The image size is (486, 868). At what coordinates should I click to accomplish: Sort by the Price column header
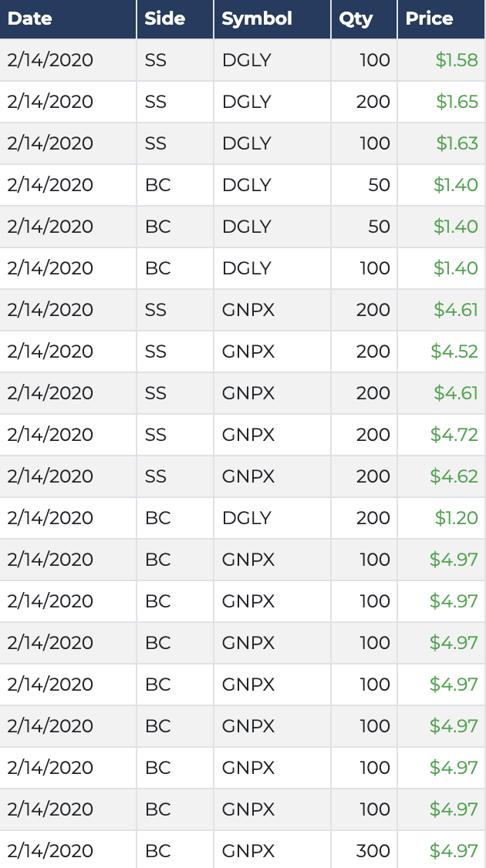tap(429, 19)
